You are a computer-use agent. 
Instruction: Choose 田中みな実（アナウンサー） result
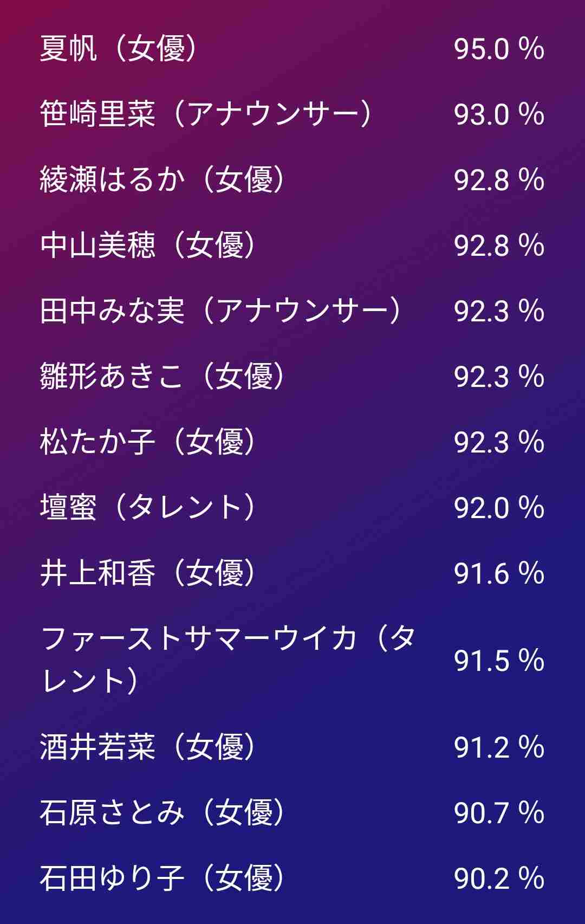coord(222,311)
